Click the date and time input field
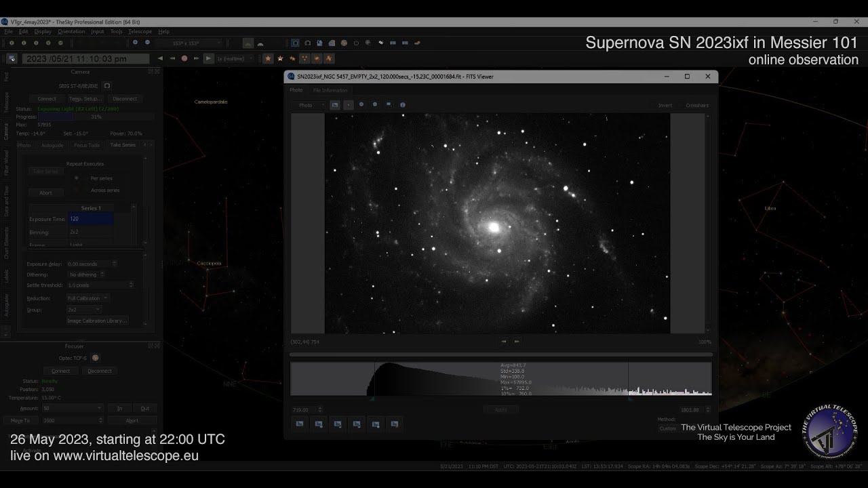The width and height of the screenshot is (868, 488). [85, 58]
